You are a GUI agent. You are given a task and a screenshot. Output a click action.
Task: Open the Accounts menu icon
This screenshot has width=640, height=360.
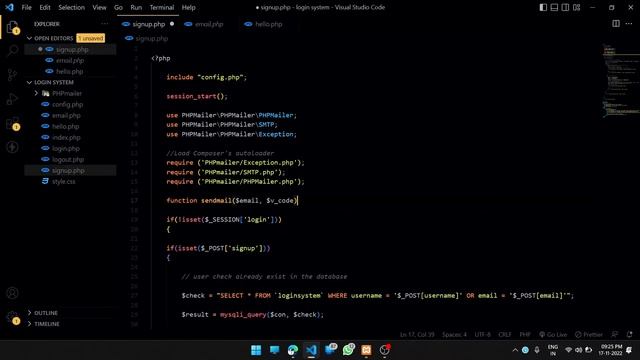pos(12,293)
